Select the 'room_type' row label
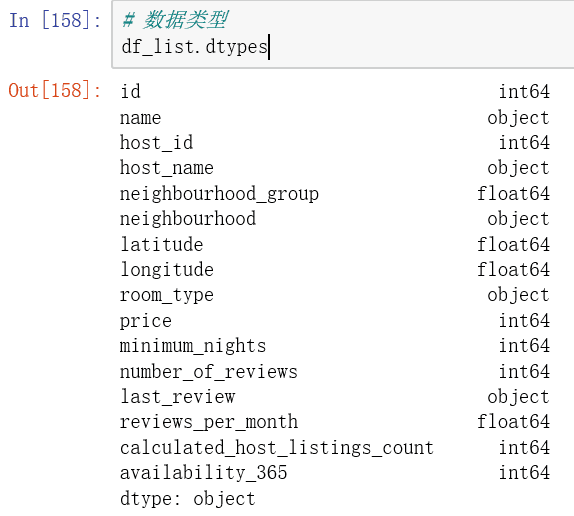 point(167,295)
